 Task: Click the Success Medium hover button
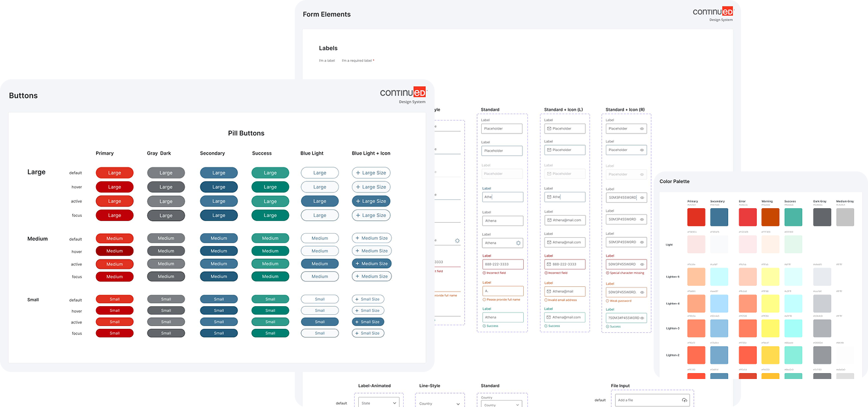click(270, 251)
